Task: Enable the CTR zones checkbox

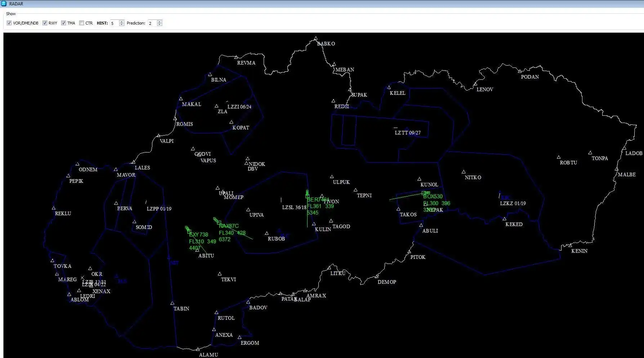Action: pyautogui.click(x=81, y=23)
